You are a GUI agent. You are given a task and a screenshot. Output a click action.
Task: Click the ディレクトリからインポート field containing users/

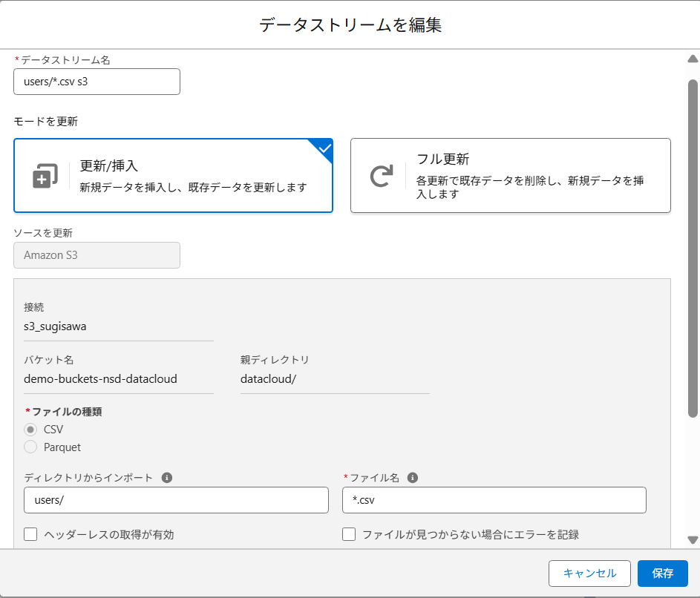177,500
